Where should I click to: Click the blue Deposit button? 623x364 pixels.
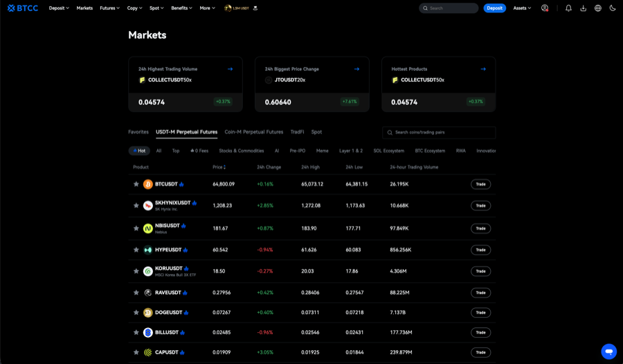tap(495, 8)
